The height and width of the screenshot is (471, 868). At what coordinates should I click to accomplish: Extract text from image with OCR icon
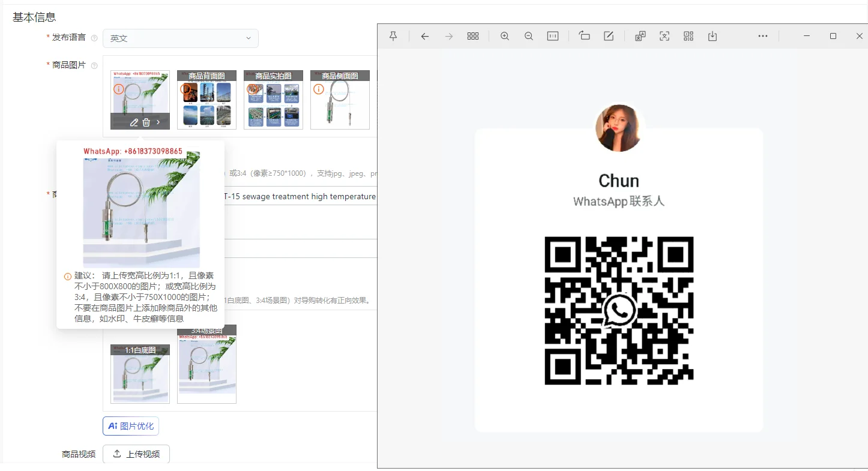click(x=665, y=36)
